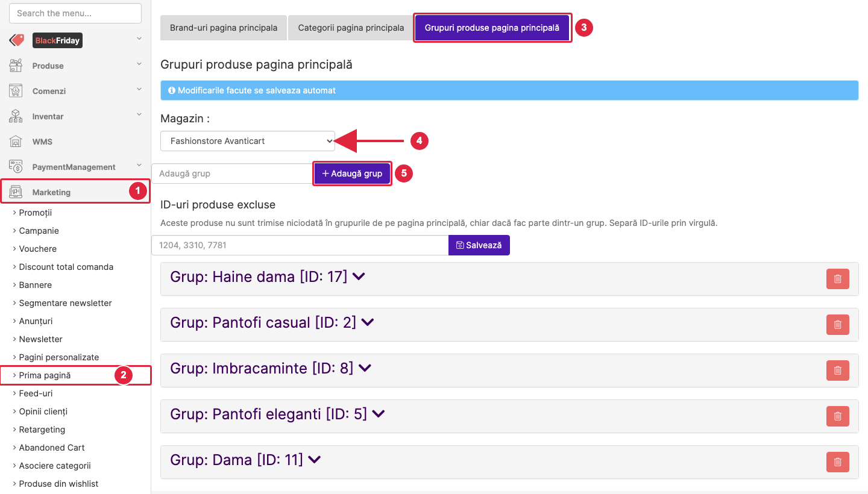The height and width of the screenshot is (494, 868).
Task: Select Grupuri produse pagina principală tab
Action: click(x=492, y=28)
